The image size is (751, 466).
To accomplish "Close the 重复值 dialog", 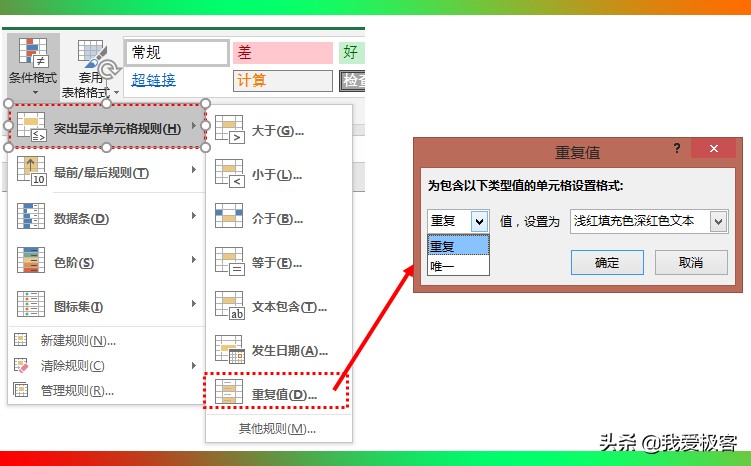I will tap(714, 148).
